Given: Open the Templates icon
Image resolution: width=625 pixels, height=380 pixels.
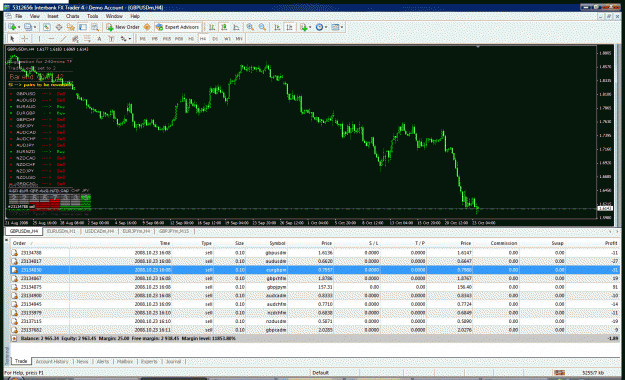Looking at the screenshot, I should (335, 27).
